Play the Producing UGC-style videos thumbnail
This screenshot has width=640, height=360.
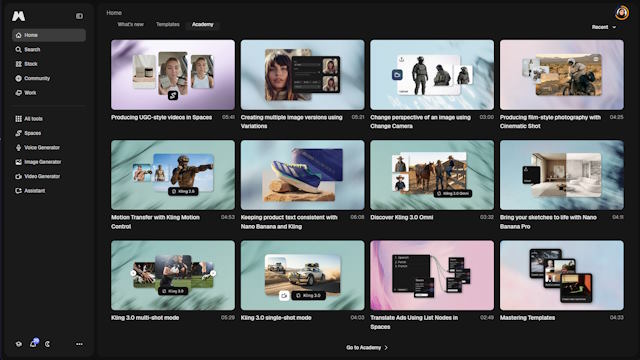coord(173,75)
